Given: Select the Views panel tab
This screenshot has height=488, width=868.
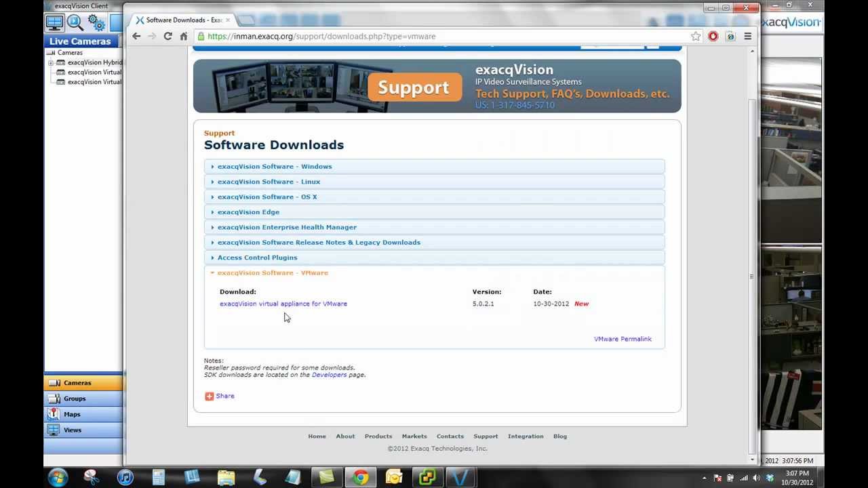Looking at the screenshot, I should click(x=83, y=430).
